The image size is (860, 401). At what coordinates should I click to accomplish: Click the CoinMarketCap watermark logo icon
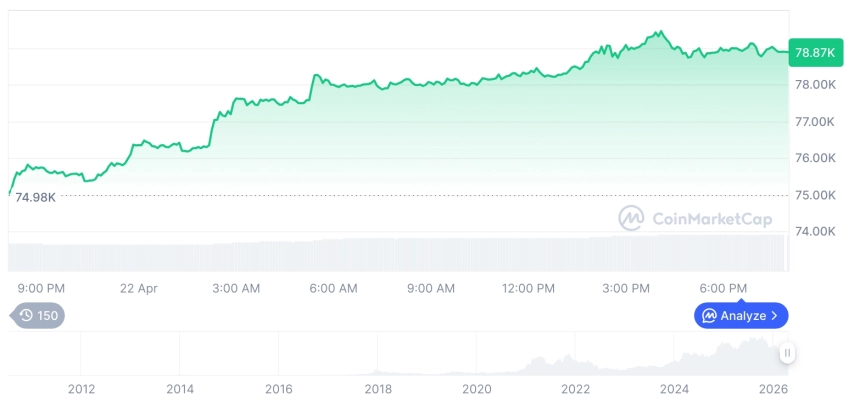coord(631,218)
